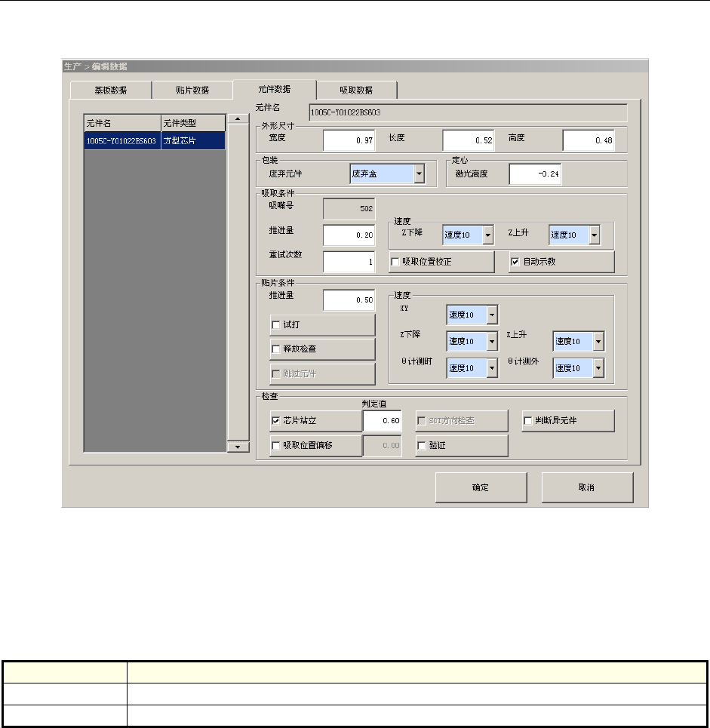Open the θ计测外 speed dropdown
Image resolution: width=710 pixels, height=728 pixels.
[x=579, y=368]
